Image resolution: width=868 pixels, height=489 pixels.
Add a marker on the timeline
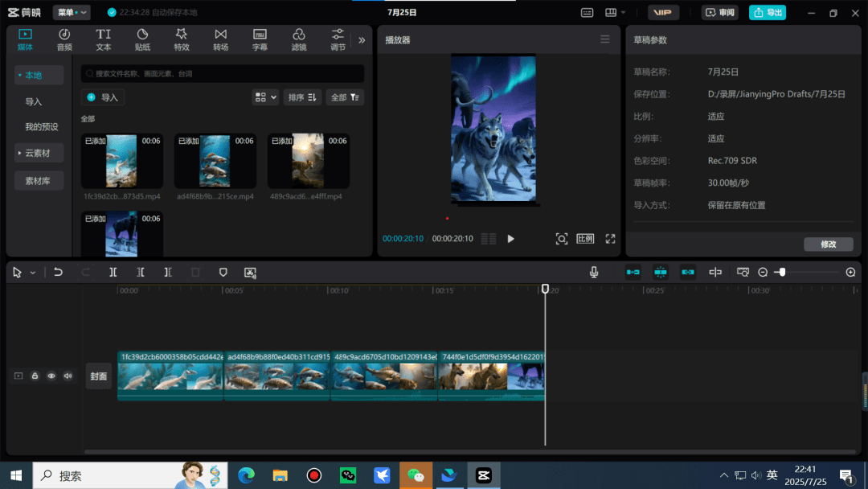[223, 272]
